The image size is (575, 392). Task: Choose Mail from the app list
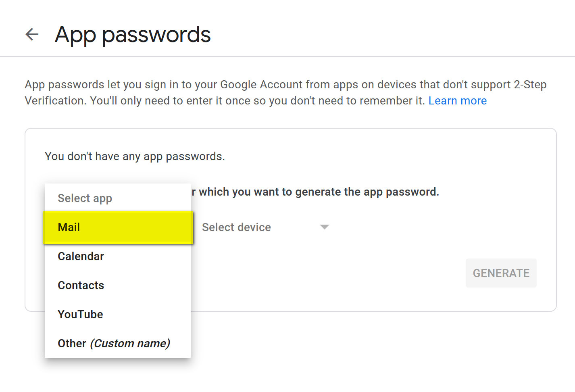tap(69, 227)
